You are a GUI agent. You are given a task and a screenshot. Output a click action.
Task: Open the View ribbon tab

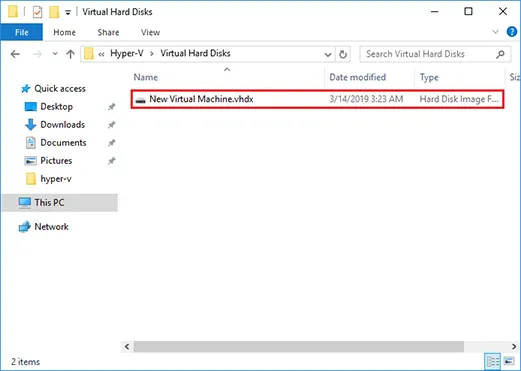point(150,32)
